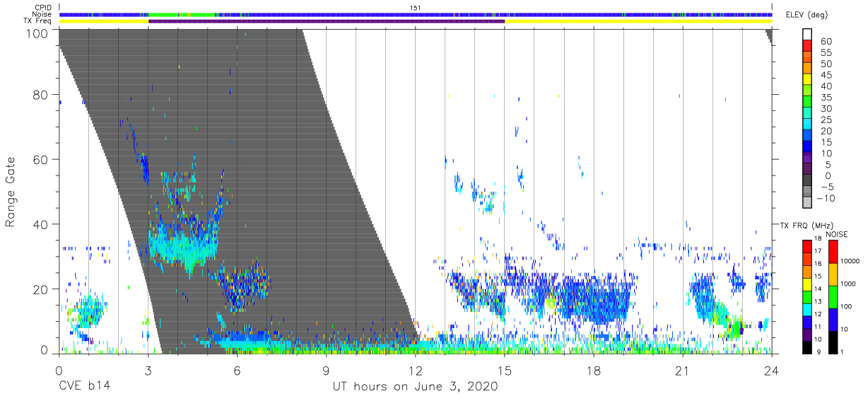Click the TX FRQ (MHz) legend title

pyautogui.click(x=805, y=225)
